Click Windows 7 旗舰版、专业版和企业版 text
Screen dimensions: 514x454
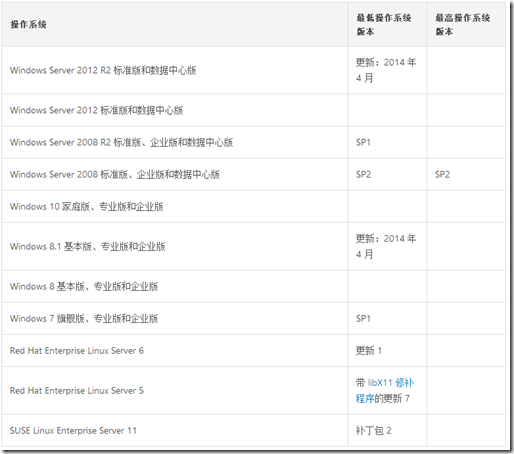coord(84,318)
